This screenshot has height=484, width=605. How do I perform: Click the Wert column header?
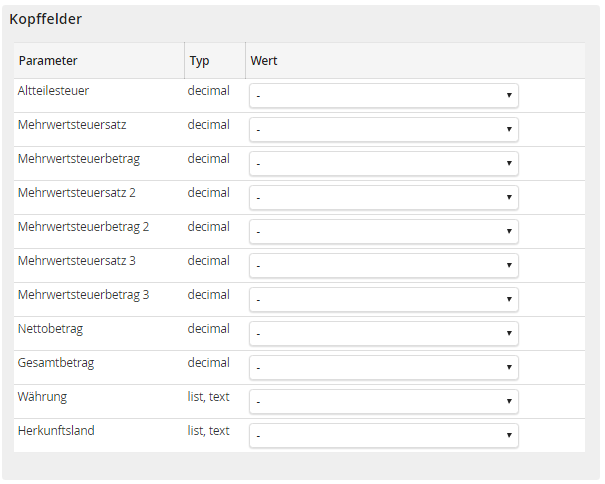click(x=264, y=61)
